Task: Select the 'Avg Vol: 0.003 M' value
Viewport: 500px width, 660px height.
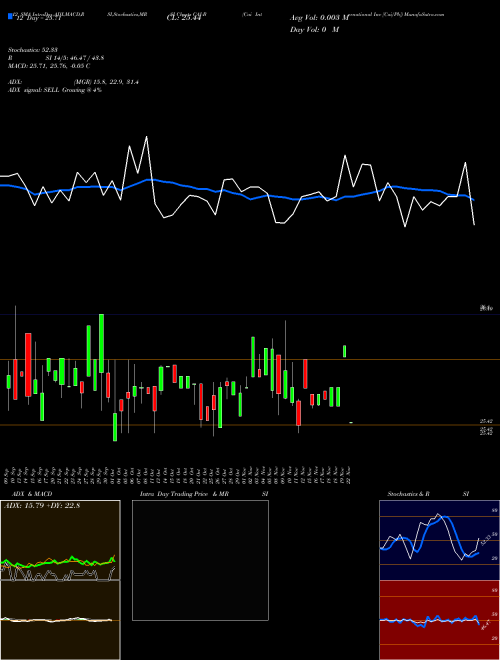Action: [x=319, y=18]
